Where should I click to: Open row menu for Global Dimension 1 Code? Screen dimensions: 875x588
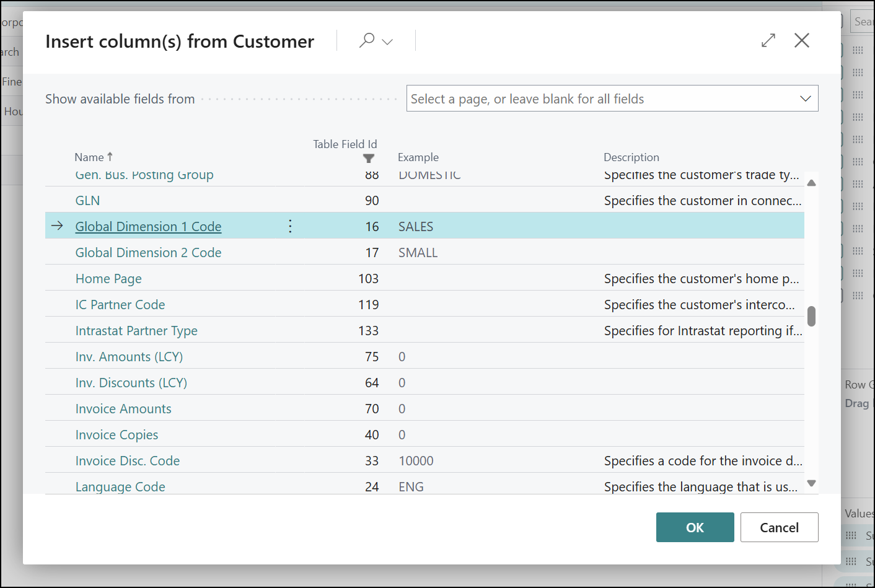click(x=290, y=226)
